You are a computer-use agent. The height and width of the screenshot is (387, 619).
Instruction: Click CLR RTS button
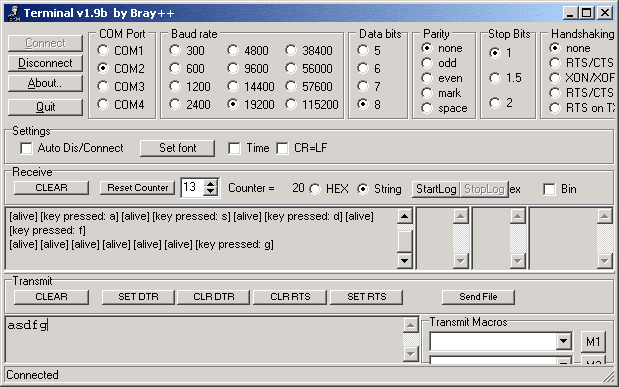pyautogui.click(x=290, y=297)
